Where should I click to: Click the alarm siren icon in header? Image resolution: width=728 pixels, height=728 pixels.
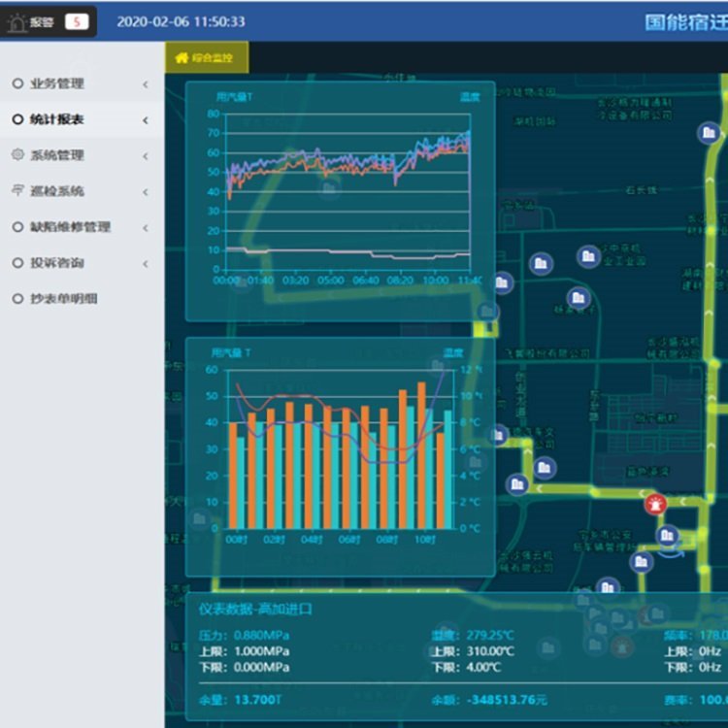coord(17,22)
